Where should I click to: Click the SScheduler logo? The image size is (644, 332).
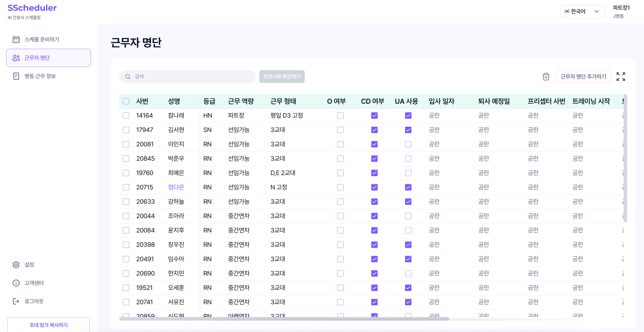[32, 8]
